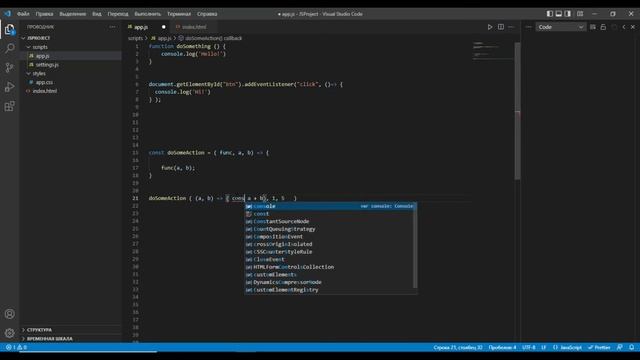Clear the output panel
This screenshot has height=360, width=640.
593,27
